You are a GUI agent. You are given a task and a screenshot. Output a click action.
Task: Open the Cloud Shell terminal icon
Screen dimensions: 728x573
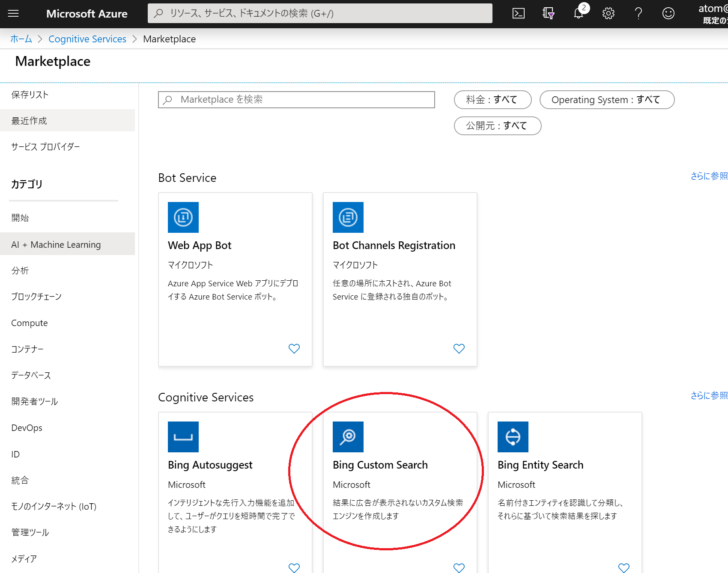[518, 13]
